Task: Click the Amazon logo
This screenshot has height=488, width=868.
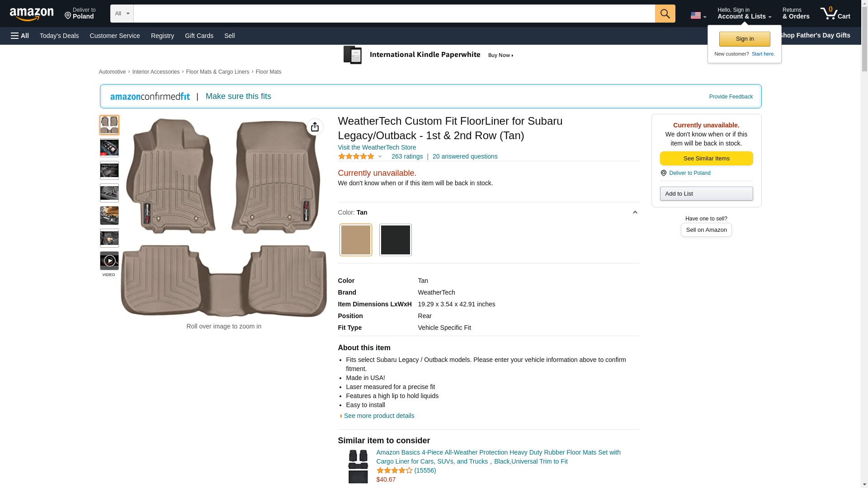Action: click(32, 14)
